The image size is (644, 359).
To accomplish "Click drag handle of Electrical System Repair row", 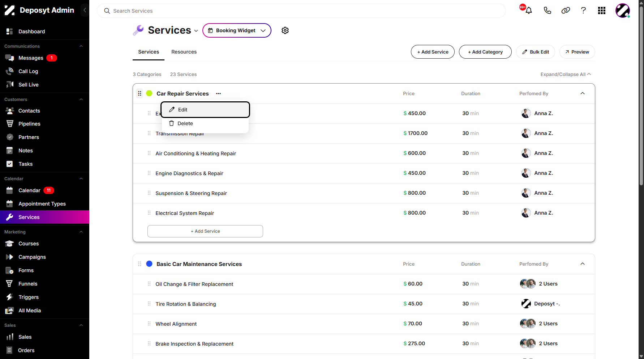I will pyautogui.click(x=149, y=213).
